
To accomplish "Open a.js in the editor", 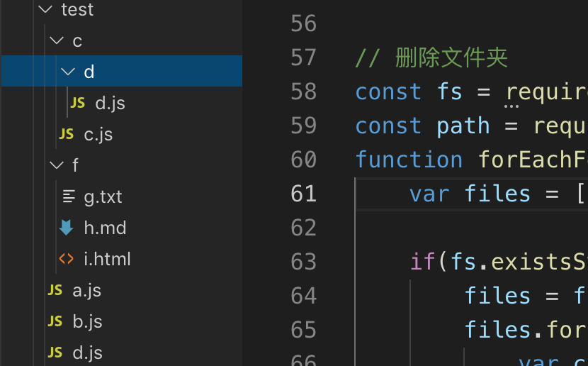I will click(87, 290).
